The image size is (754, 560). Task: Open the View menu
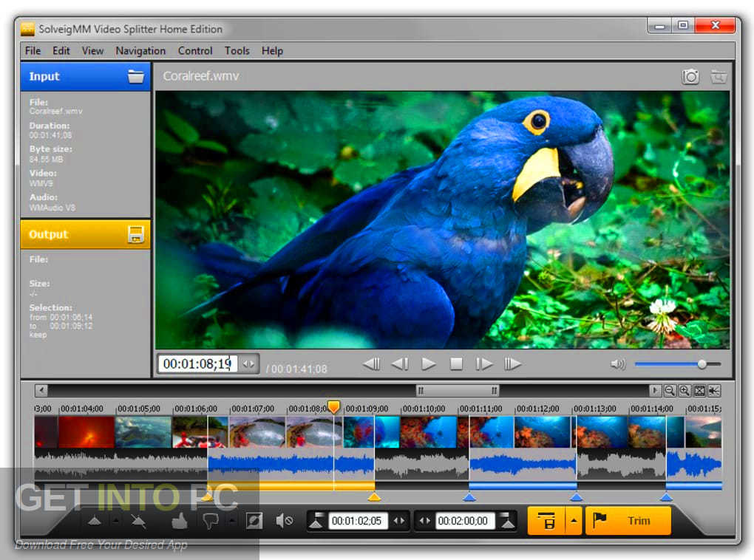coord(92,51)
